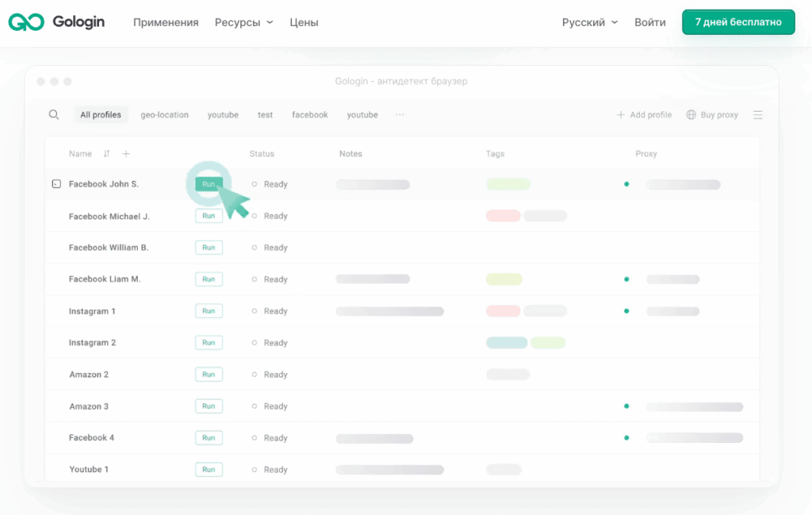Click the Notes column header
The width and height of the screenshot is (812, 515).
[x=350, y=154]
